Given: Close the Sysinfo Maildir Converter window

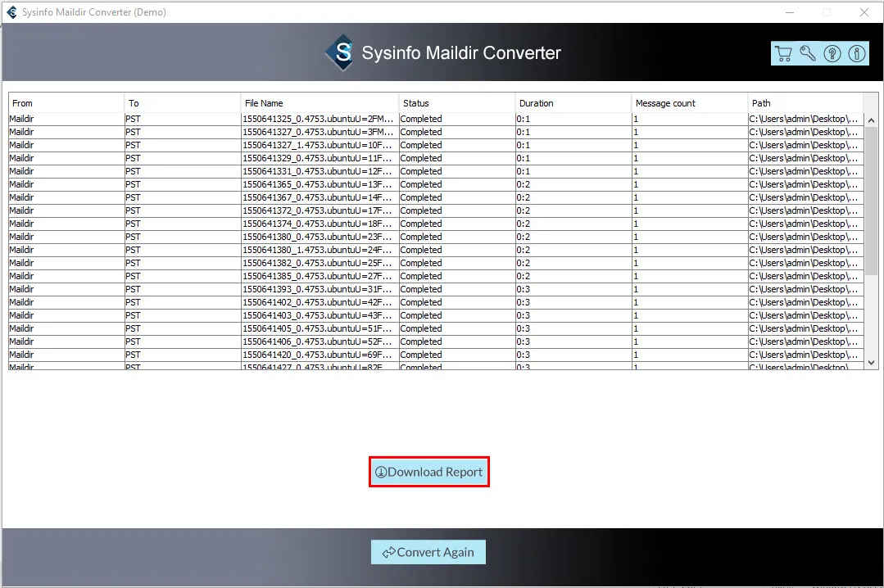Looking at the screenshot, I should point(864,12).
